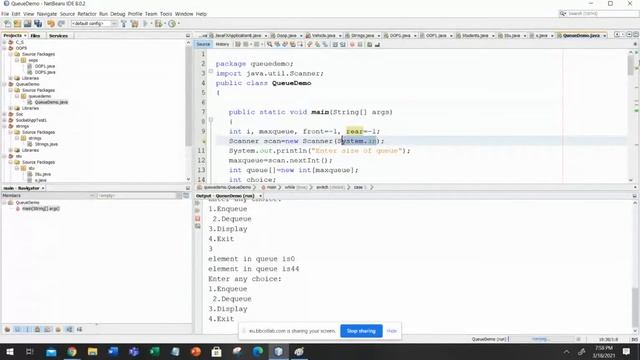
Task: Click the code editor vertical scrollbar
Action: coord(631,116)
